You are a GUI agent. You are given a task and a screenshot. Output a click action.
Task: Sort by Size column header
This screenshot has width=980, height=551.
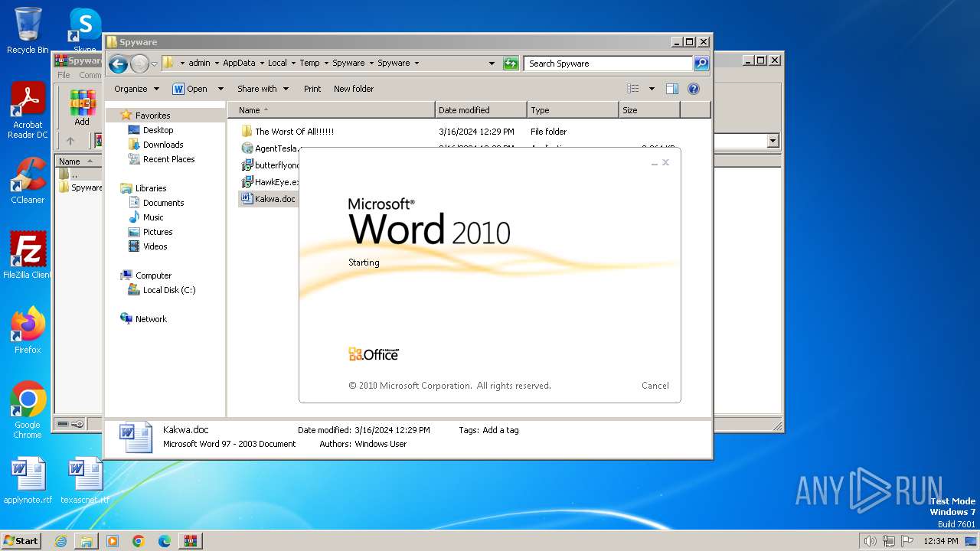coord(649,110)
